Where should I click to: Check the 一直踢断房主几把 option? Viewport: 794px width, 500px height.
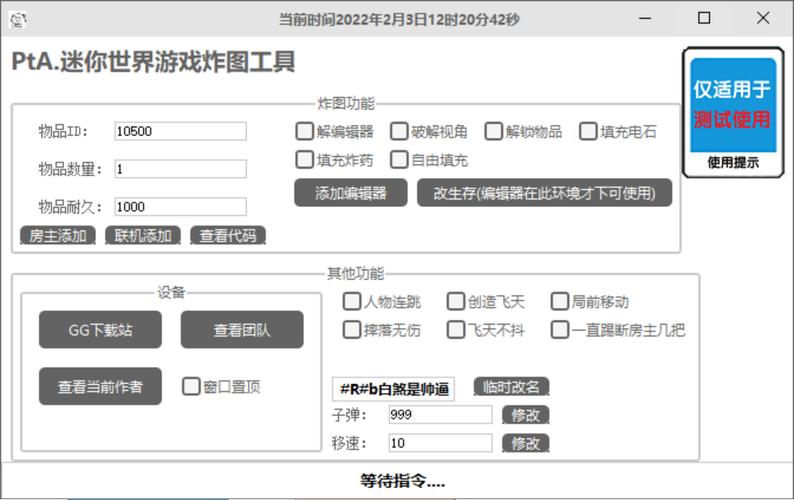pyautogui.click(x=560, y=330)
